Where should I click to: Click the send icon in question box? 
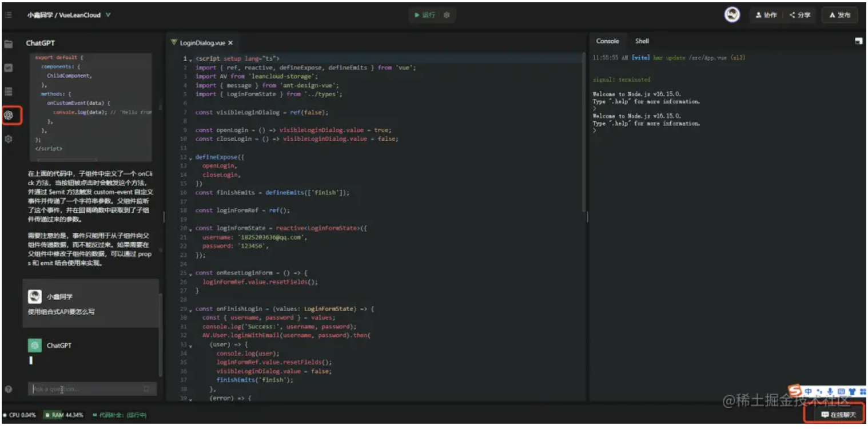[x=146, y=389]
